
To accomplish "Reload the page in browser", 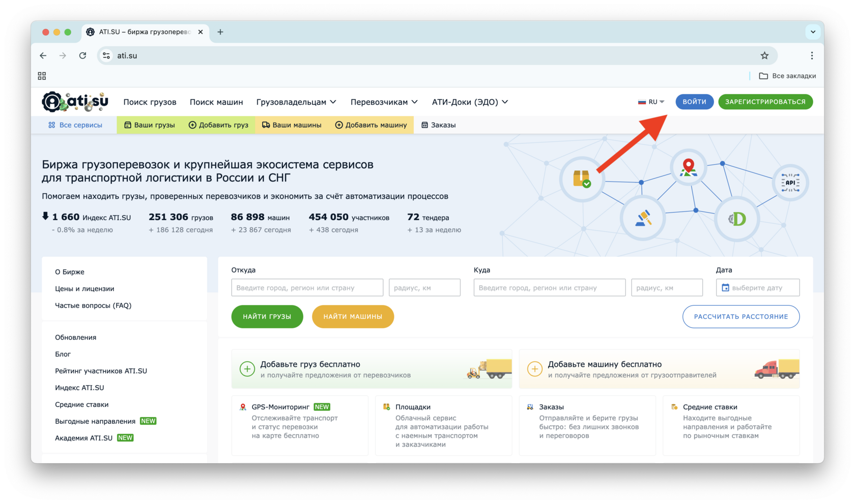I will [x=82, y=55].
